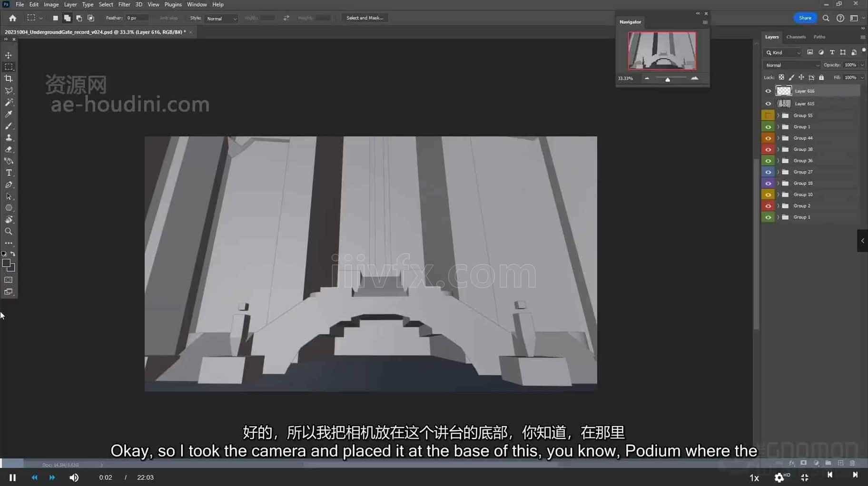Select the Brush tool

tap(9, 126)
